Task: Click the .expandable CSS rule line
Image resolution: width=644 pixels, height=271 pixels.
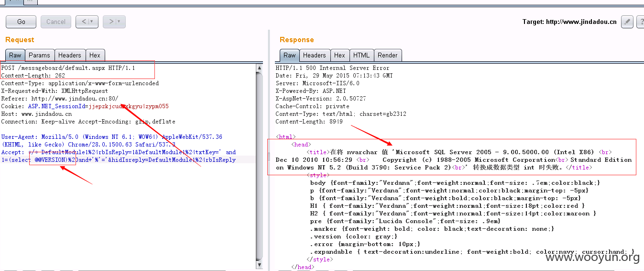Action: [x=472, y=252]
